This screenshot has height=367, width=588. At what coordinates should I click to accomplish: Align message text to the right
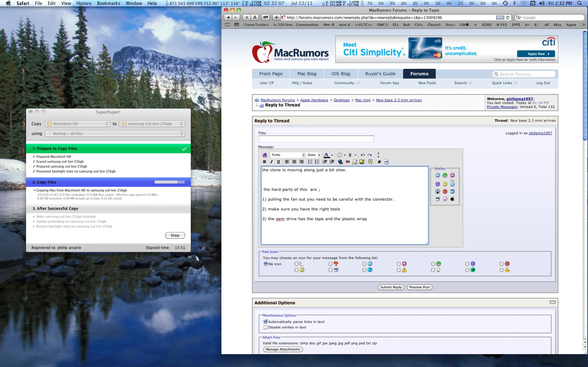click(x=301, y=162)
